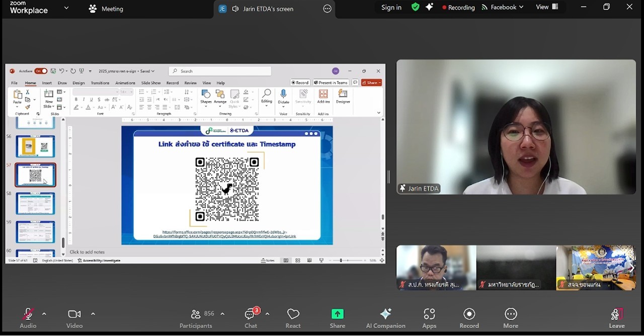Image resolution: width=644 pixels, height=336 pixels.
Task: Click to add notes area
Action: pyautogui.click(x=87, y=252)
